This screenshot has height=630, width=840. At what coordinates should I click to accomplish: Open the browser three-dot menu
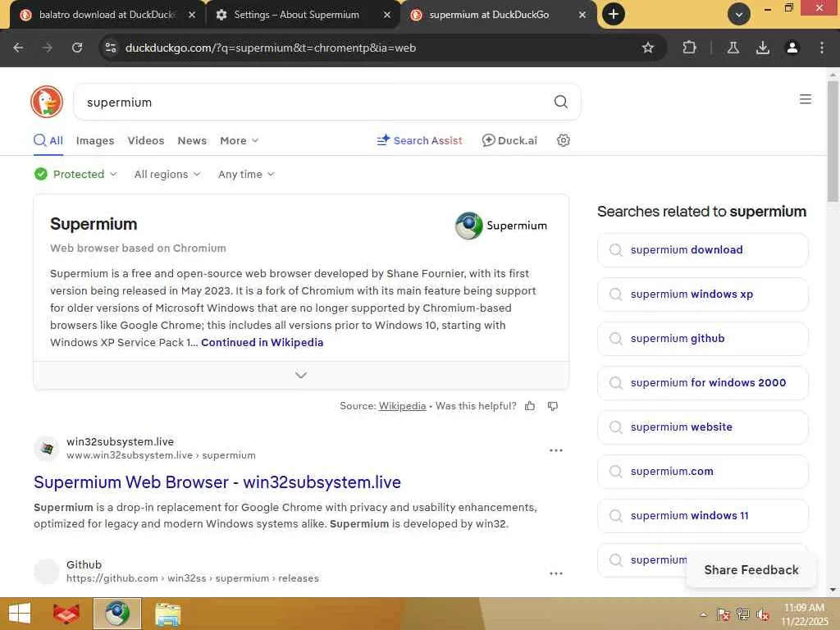(821, 48)
